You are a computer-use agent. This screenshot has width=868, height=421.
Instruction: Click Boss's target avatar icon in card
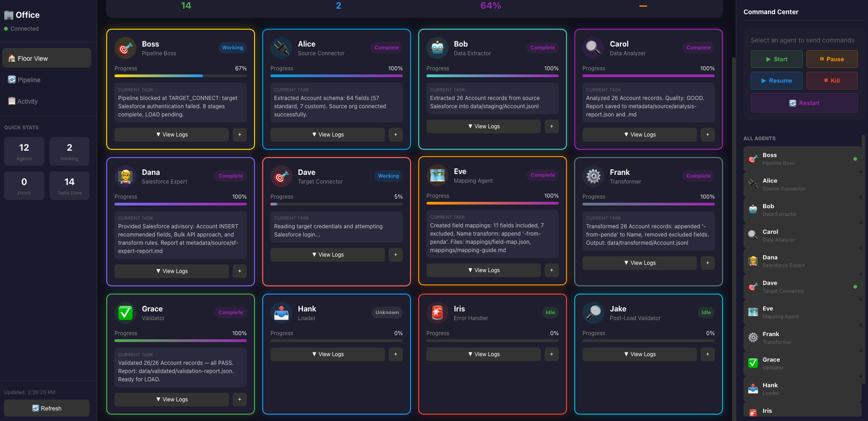(x=125, y=48)
